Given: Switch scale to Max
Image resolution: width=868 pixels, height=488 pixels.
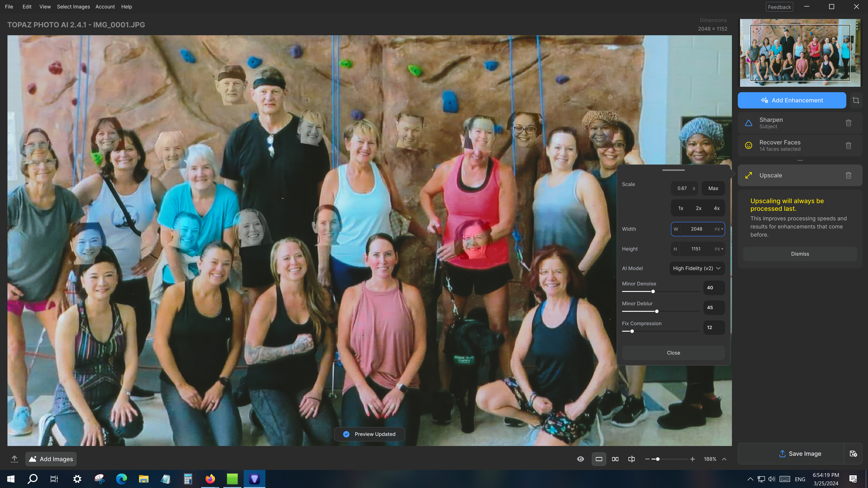Looking at the screenshot, I should pyautogui.click(x=713, y=188).
